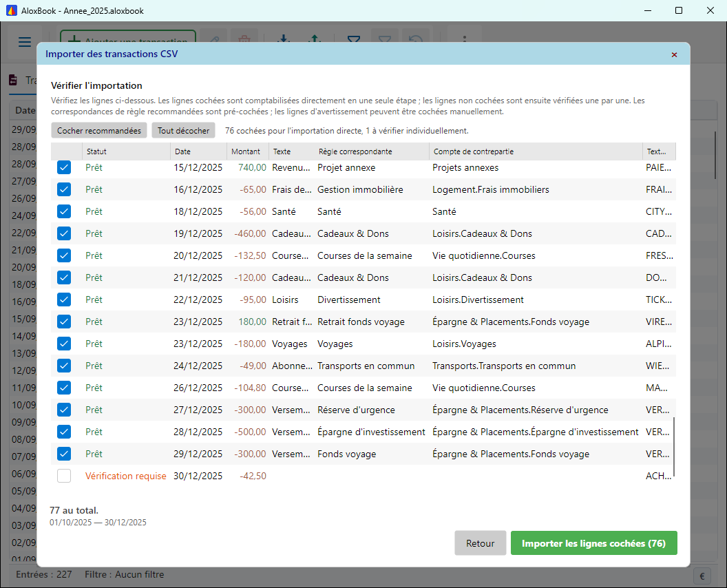Uncheck the 16/12/2025 Gestion immobilière row
727x588 pixels.
[x=64, y=189]
